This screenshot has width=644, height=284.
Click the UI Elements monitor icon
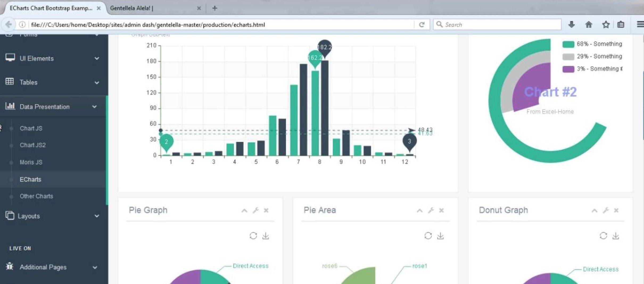click(10, 58)
